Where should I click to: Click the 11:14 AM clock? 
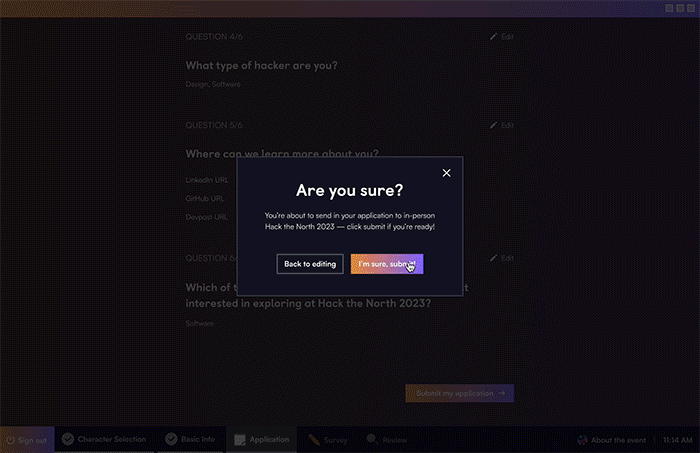coord(678,440)
